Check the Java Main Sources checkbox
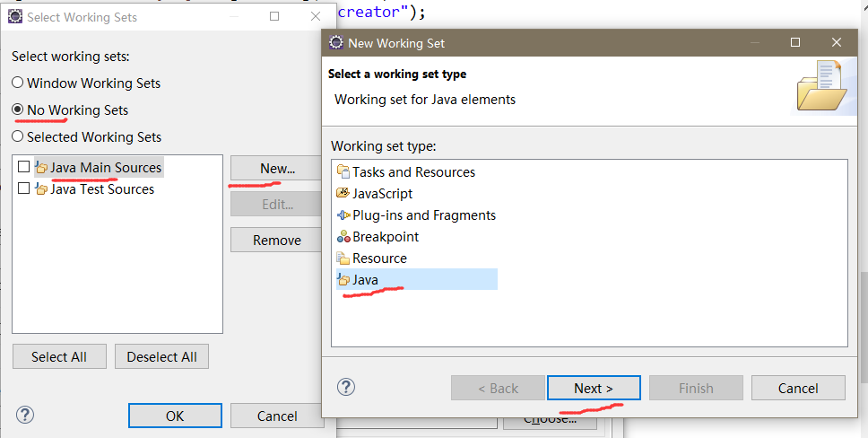The image size is (868, 438). coord(23,167)
